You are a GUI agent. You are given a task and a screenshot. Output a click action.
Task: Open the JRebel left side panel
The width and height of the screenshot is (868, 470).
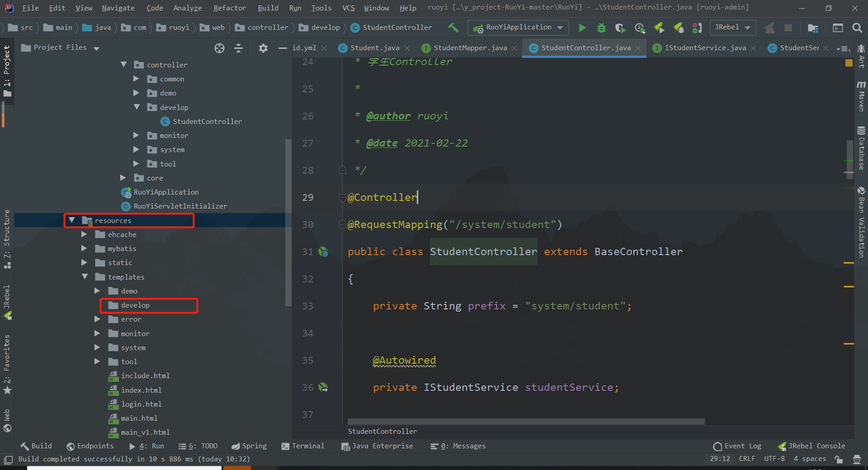pos(7,302)
